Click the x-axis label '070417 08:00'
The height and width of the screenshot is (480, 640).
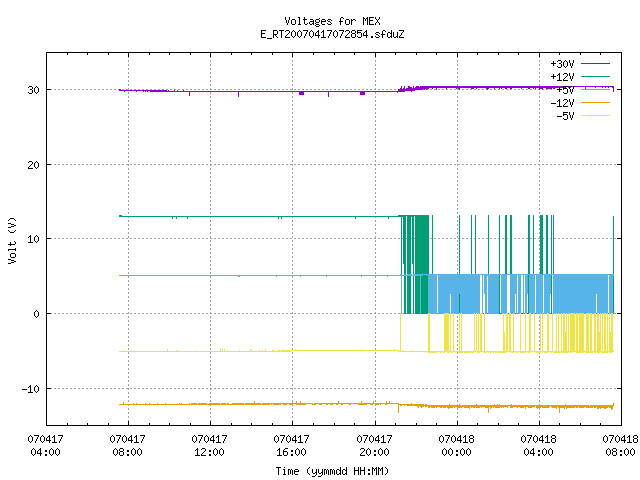127,445
